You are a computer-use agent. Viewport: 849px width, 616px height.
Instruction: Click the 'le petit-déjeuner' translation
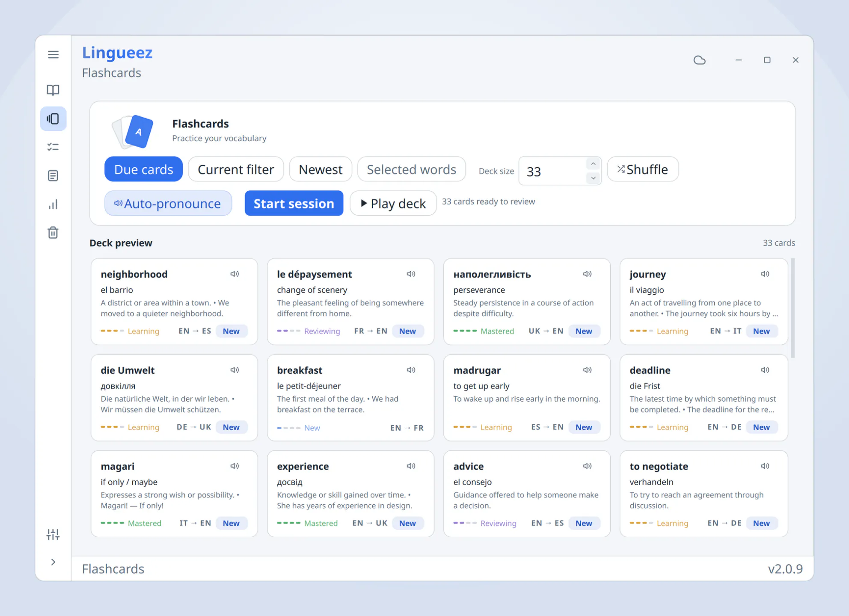point(309,386)
